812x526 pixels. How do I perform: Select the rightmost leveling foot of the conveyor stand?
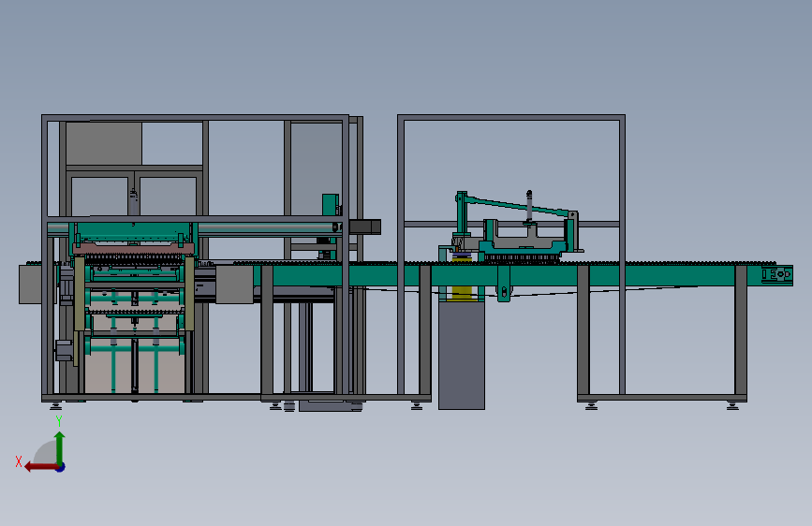tap(732, 406)
